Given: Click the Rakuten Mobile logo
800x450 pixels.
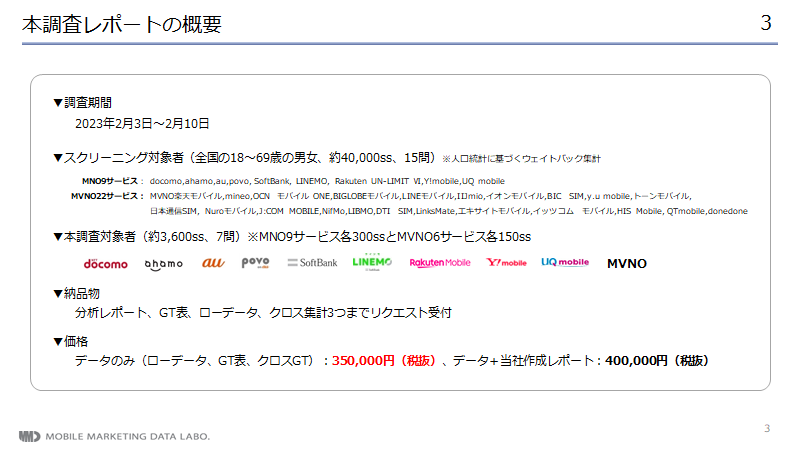Looking at the screenshot, I should pyautogui.click(x=440, y=263).
